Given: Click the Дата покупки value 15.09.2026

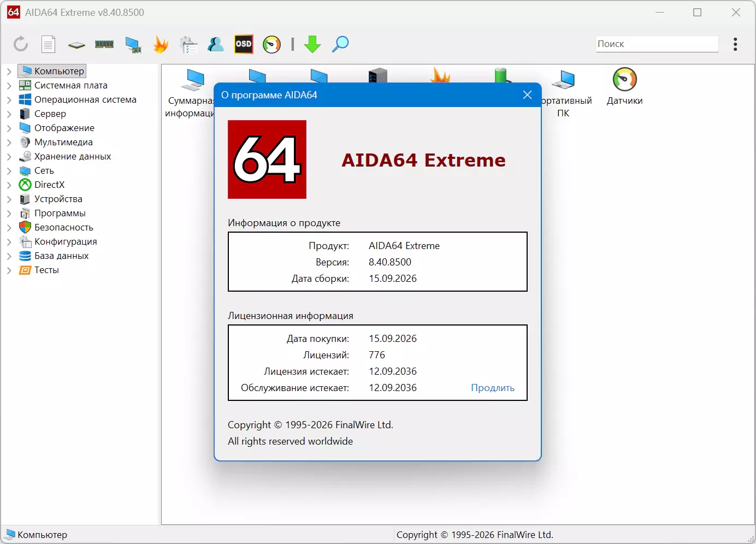Looking at the screenshot, I should pyautogui.click(x=393, y=339).
